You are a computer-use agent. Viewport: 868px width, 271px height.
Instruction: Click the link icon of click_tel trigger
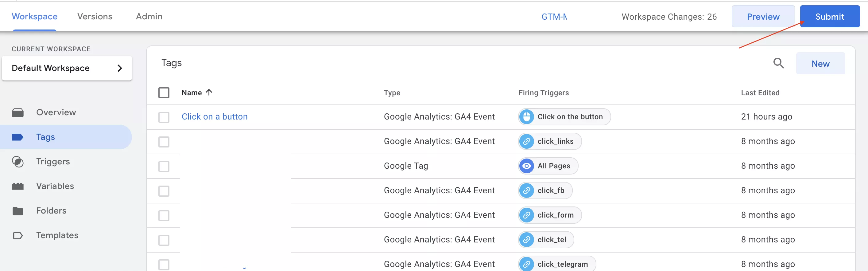click(526, 240)
